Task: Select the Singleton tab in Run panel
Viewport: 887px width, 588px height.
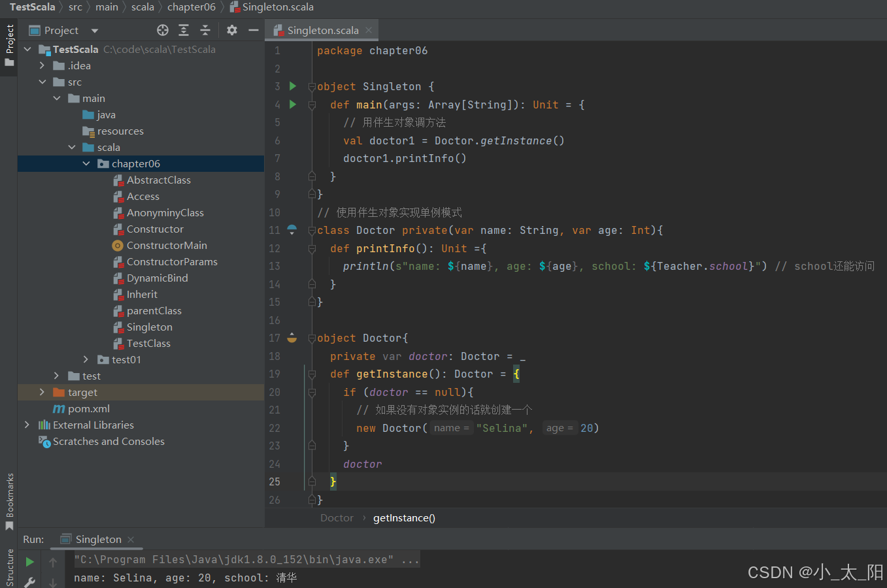Action: 97,539
